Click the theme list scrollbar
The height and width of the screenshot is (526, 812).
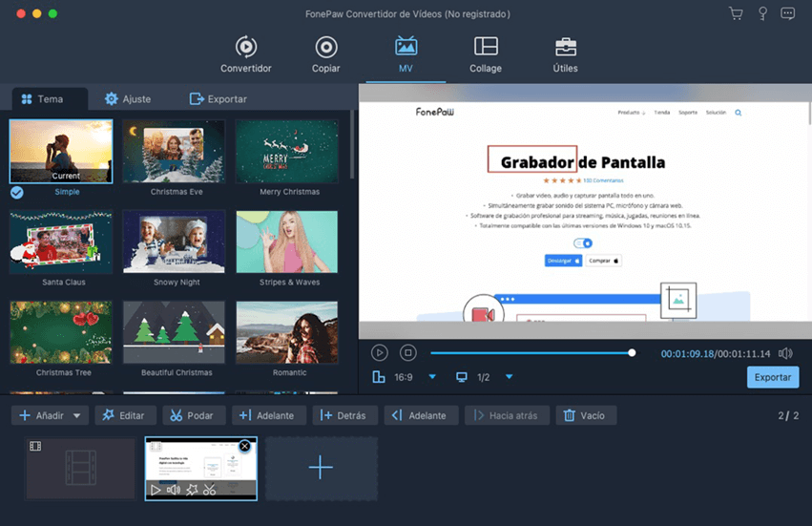coord(352,144)
